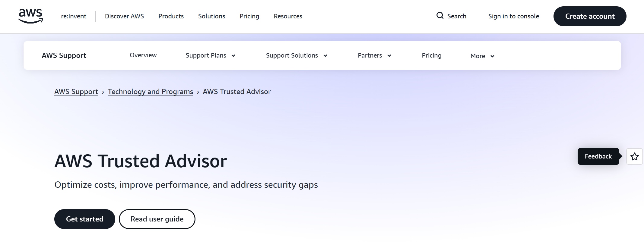Open the Products menu
644x248 pixels.
pyautogui.click(x=171, y=16)
